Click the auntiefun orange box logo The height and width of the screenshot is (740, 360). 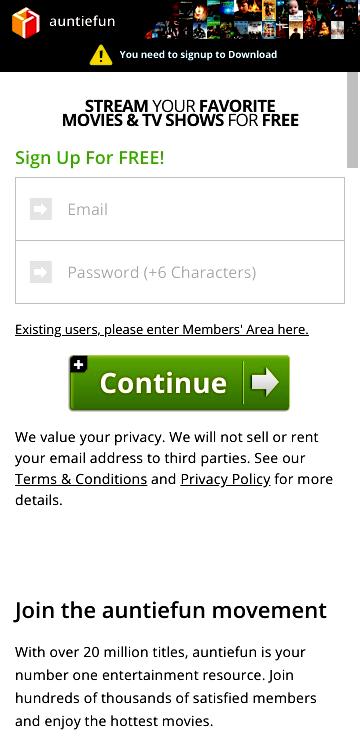[25, 23]
